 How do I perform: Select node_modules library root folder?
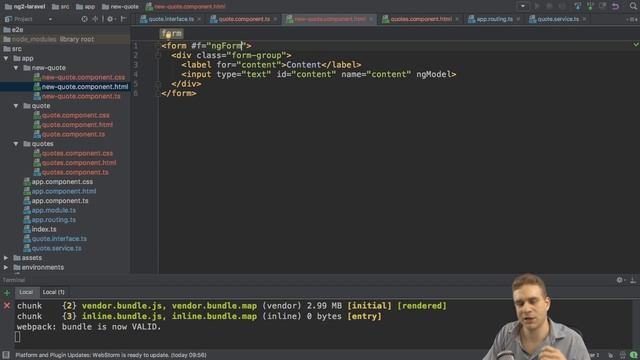[49, 39]
